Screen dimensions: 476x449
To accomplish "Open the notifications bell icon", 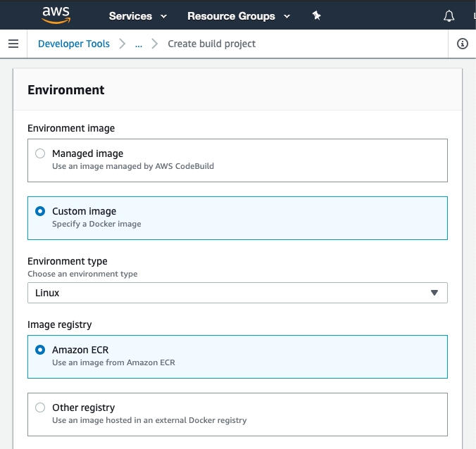I will [449, 16].
